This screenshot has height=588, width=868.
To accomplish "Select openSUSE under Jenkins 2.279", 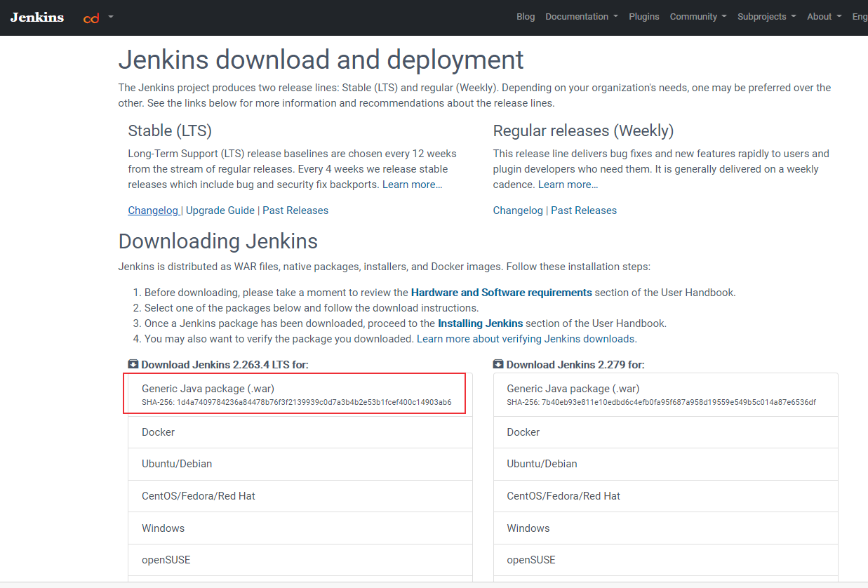I will click(666, 560).
